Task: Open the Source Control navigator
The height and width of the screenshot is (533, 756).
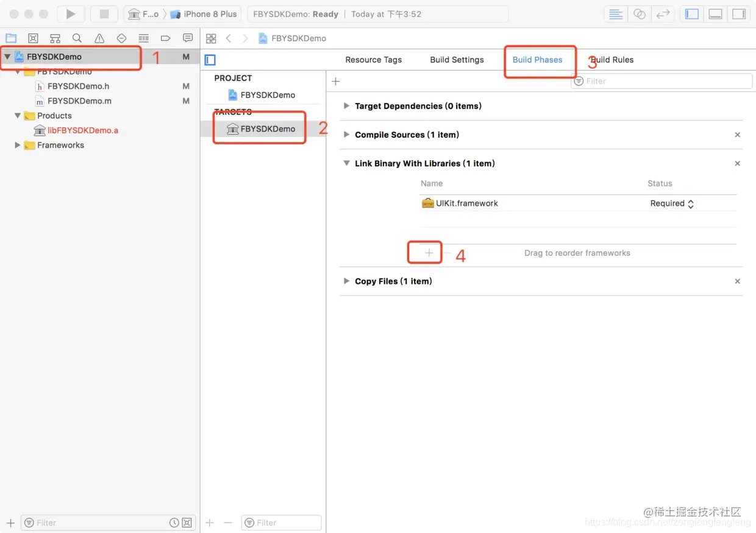Action: tap(33, 38)
